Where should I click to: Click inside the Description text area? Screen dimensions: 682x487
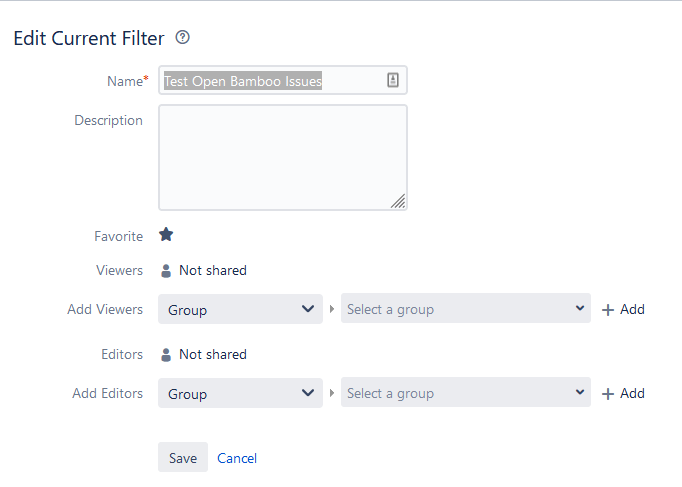[x=282, y=157]
